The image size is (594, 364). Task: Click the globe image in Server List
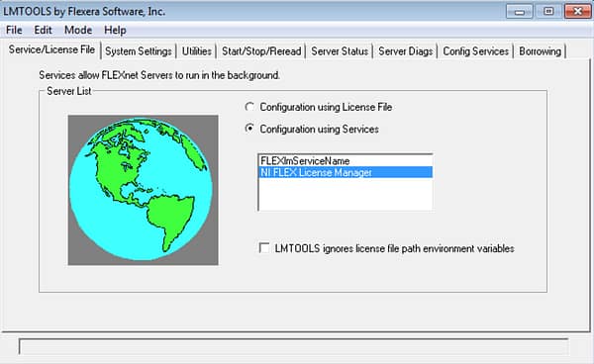click(143, 190)
